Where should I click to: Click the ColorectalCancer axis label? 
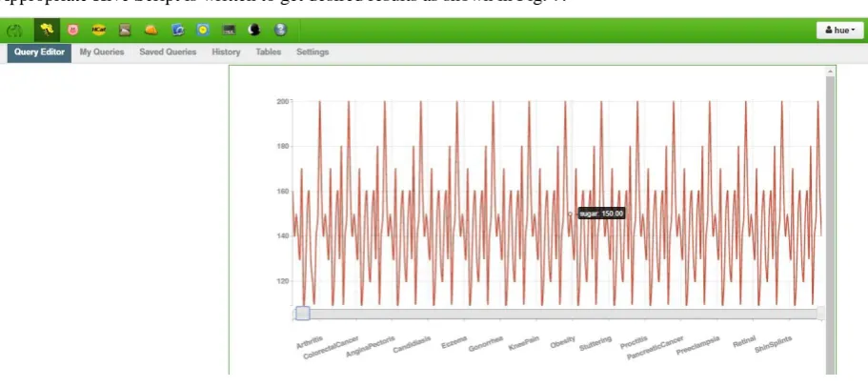pyautogui.click(x=331, y=348)
